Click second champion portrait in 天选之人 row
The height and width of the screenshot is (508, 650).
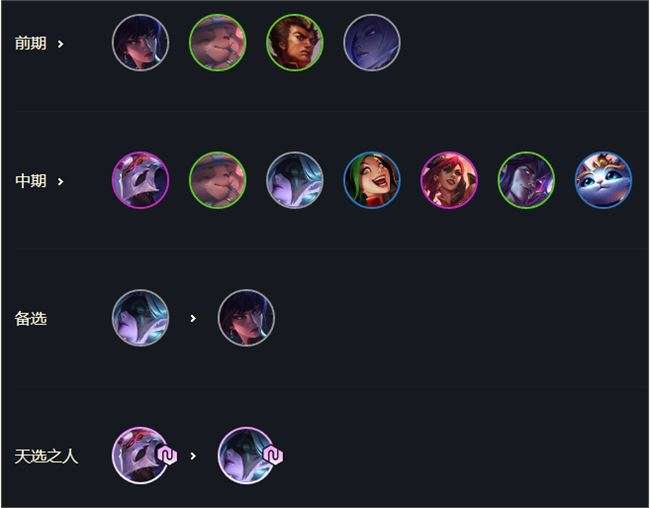pos(246,456)
